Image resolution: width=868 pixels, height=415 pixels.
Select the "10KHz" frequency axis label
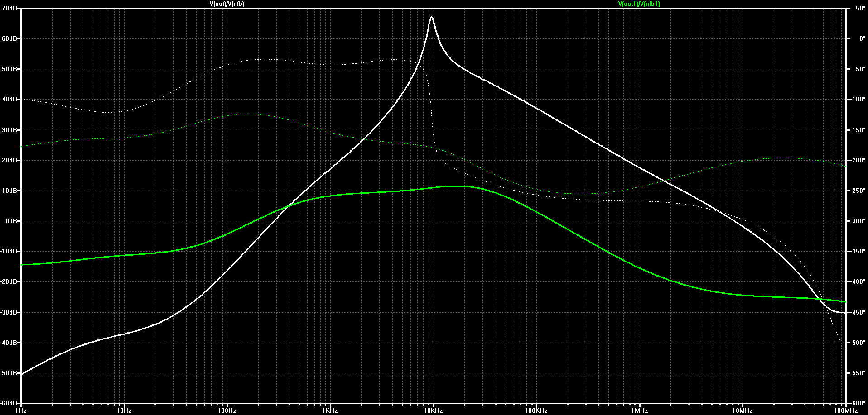coord(433,410)
